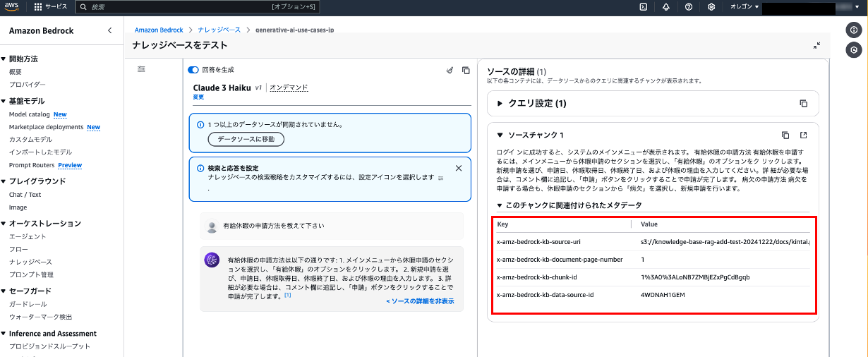Open the info panel circle icon
Image resolution: width=868 pixels, height=357 pixels.
(854, 30)
